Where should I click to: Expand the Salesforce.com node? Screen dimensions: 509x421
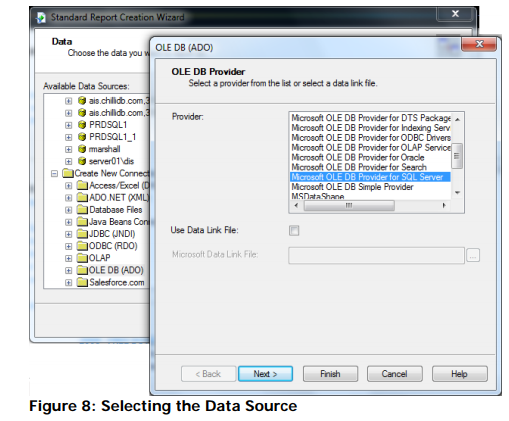[x=68, y=283]
